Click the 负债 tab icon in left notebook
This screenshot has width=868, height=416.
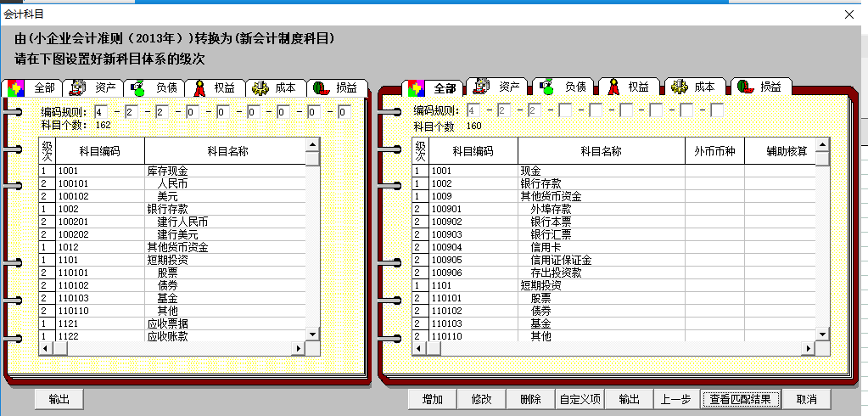(137, 87)
